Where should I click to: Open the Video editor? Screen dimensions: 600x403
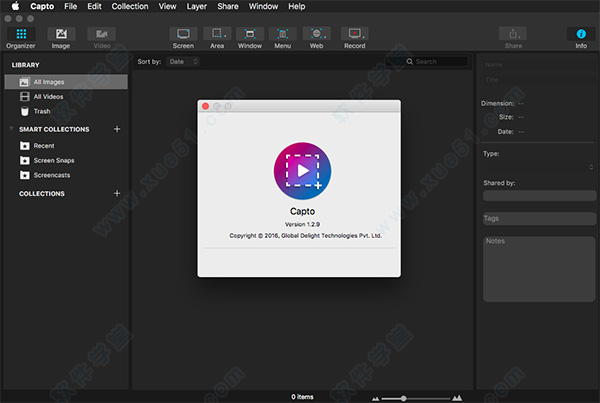tap(101, 38)
